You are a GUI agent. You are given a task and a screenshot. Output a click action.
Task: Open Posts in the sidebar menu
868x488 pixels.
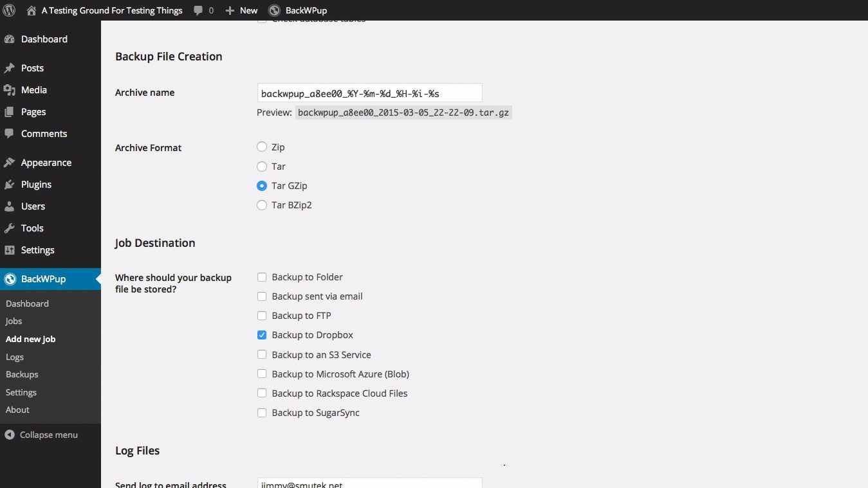pos(32,68)
